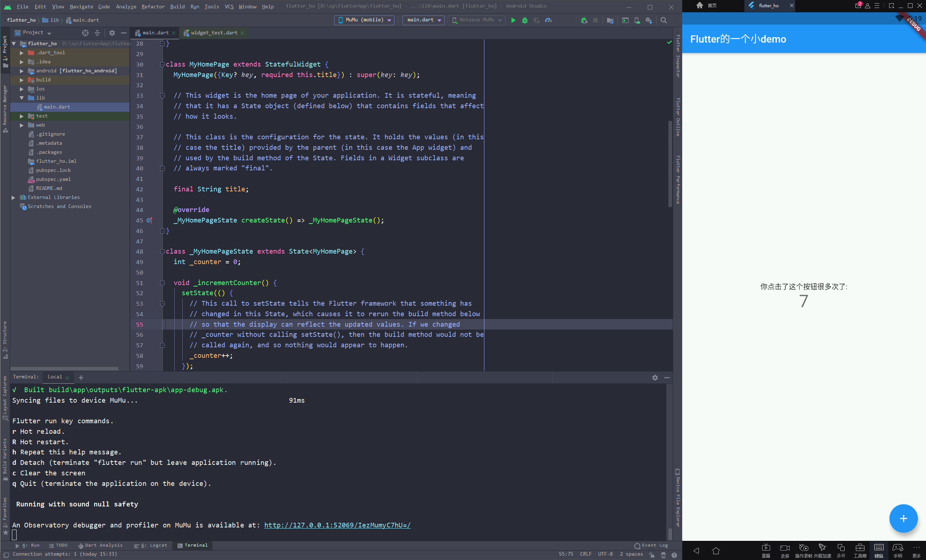Collapse the flutter_ho root project node
Screen dimensions: 926x560
[x=14, y=44]
